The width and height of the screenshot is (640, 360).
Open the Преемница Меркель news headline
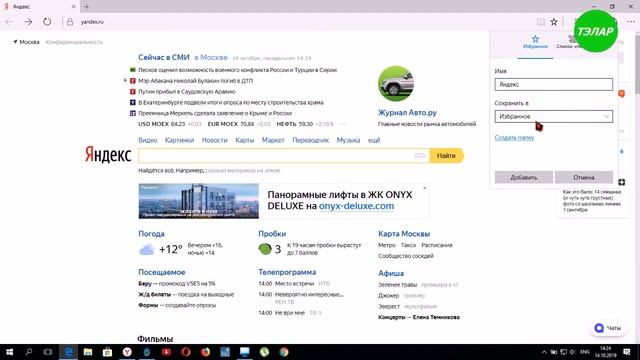pos(215,113)
